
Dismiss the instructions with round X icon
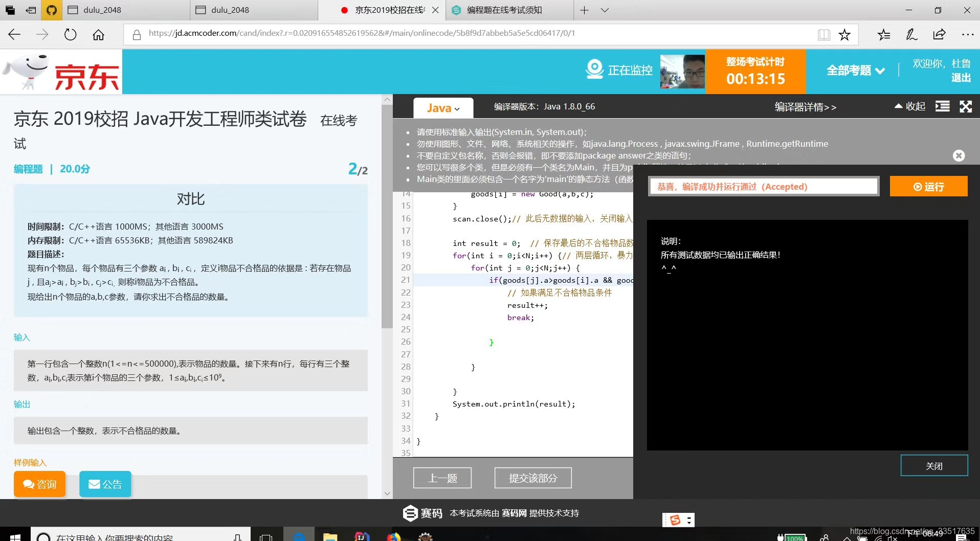coord(959,155)
